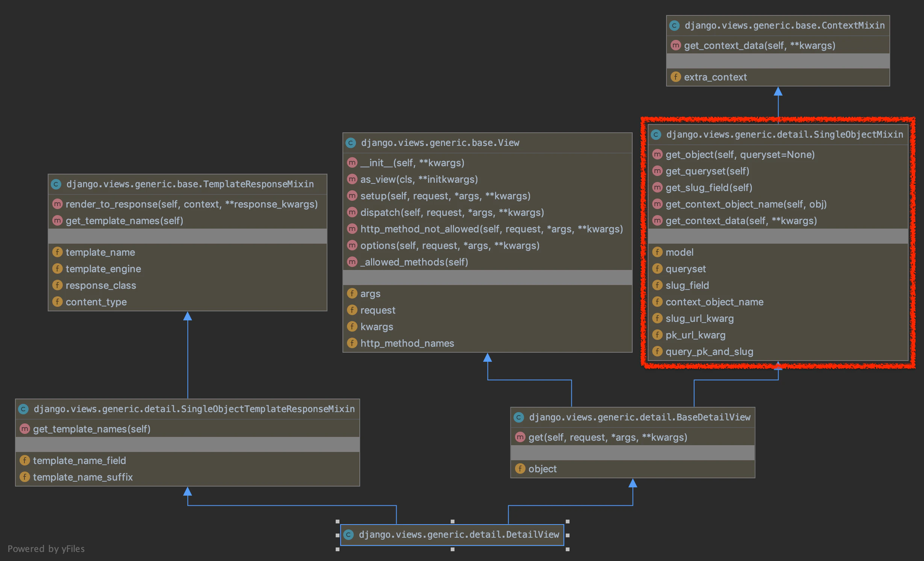Click field icon beside extra_context
The image size is (924, 561).
coord(676,77)
